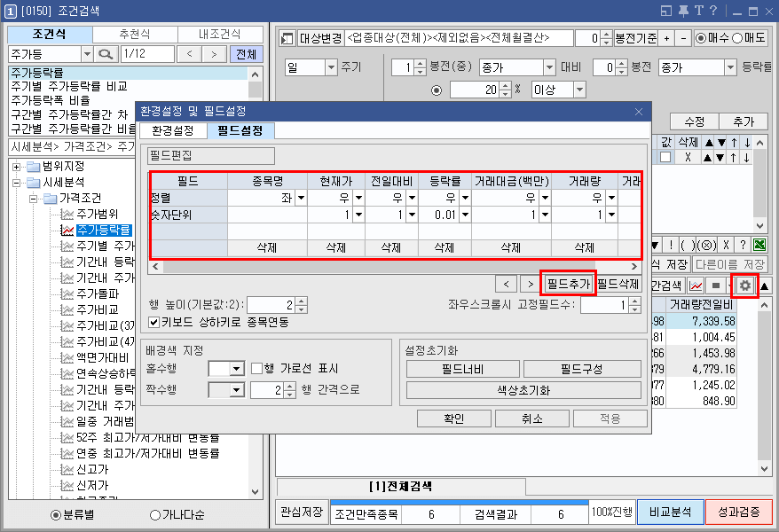Click the red chart analysis icon
This screenshot has width=779, height=532.
coord(696,285)
